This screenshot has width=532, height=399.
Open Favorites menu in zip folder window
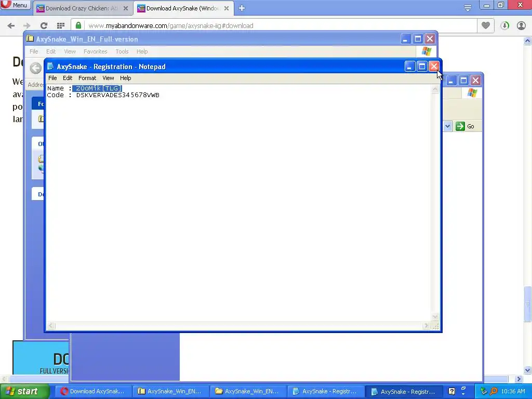[96, 51]
